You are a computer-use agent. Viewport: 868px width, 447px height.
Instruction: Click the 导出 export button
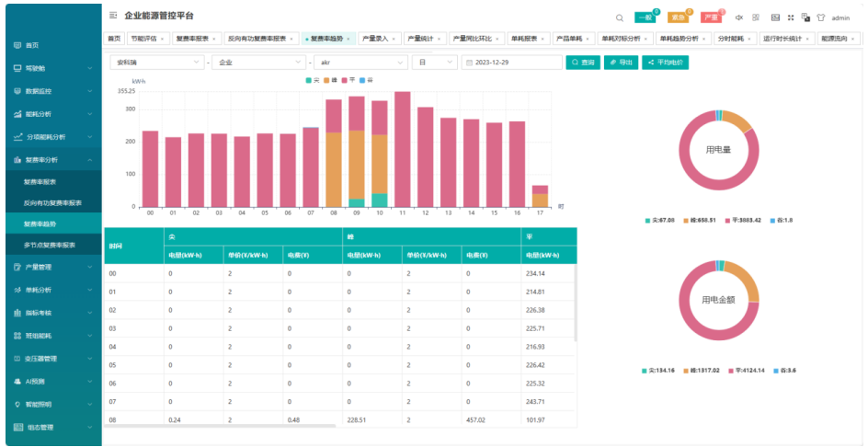pyautogui.click(x=621, y=63)
